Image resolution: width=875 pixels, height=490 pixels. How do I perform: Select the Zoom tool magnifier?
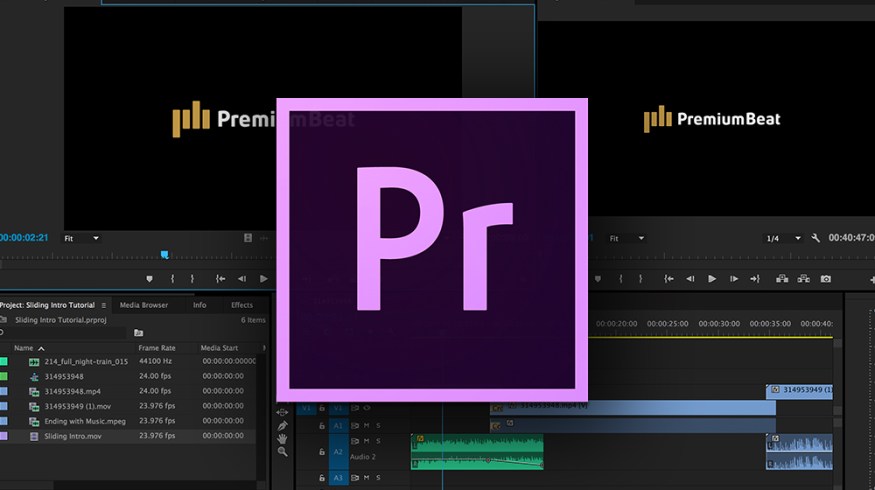click(282, 452)
